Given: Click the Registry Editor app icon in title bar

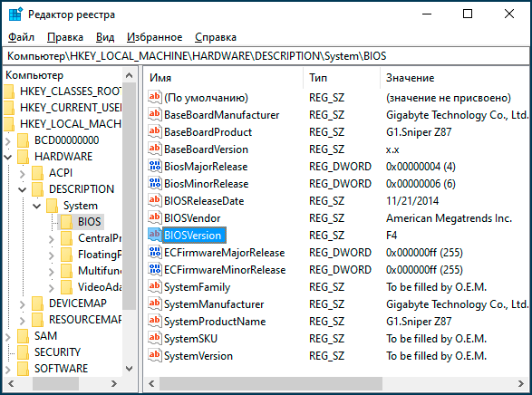Looking at the screenshot, I should coord(15,14).
